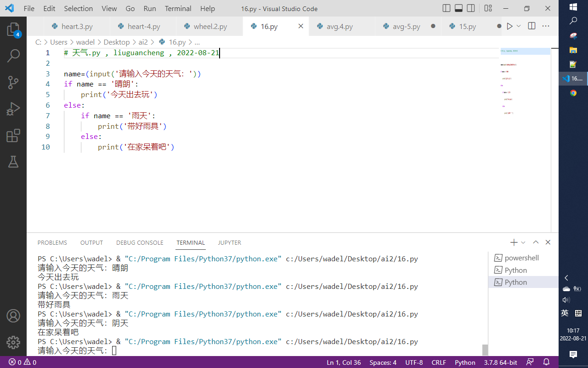Open the Extensions view
Viewport: 588px width, 368px height.
(x=13, y=135)
